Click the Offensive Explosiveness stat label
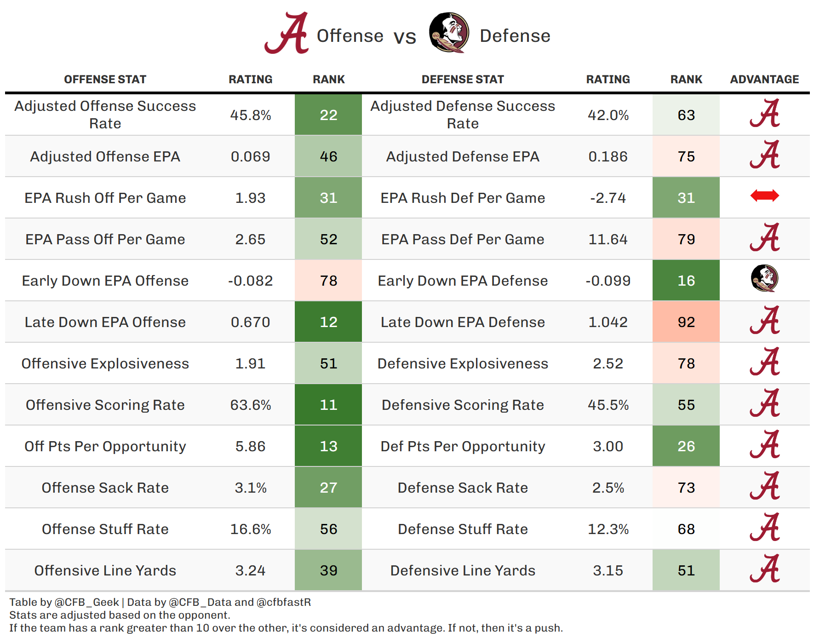This screenshot has width=814, height=644. [x=105, y=363]
